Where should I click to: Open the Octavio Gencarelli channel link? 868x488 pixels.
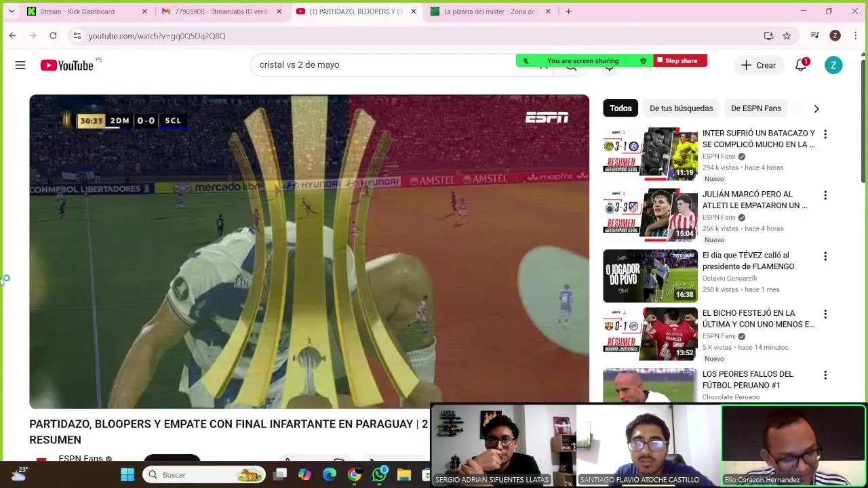pos(729,279)
